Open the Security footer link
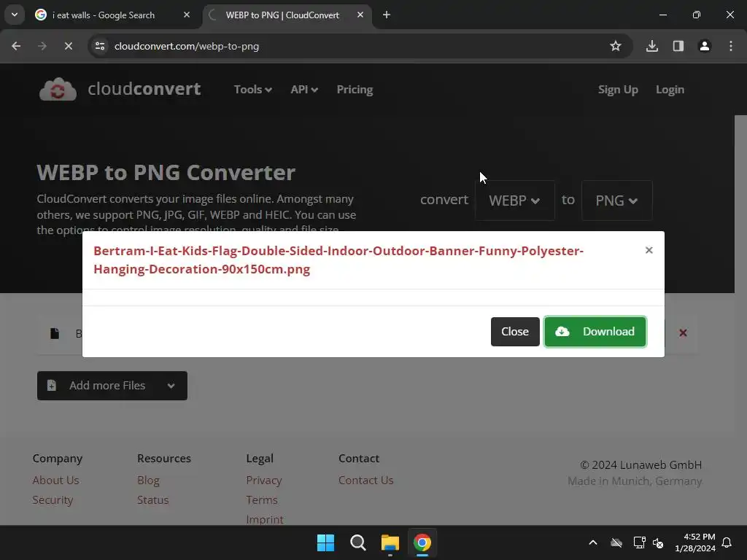The width and height of the screenshot is (747, 560). point(53,500)
